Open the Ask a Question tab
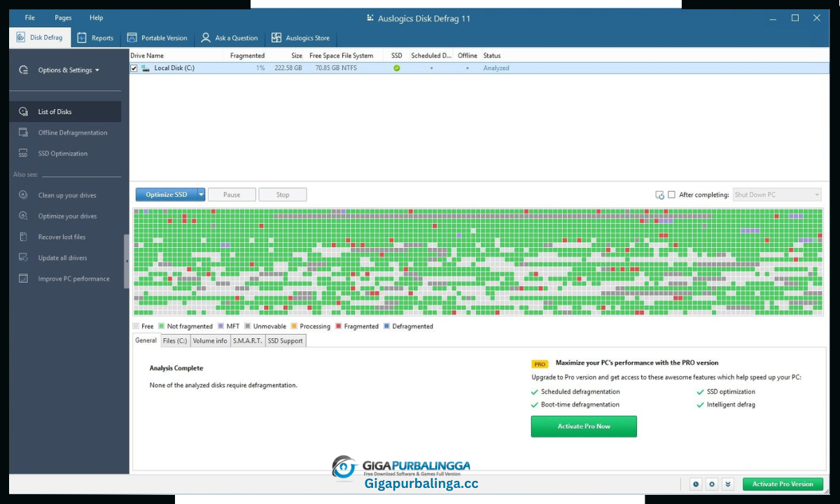This screenshot has width=840, height=504. tap(230, 38)
